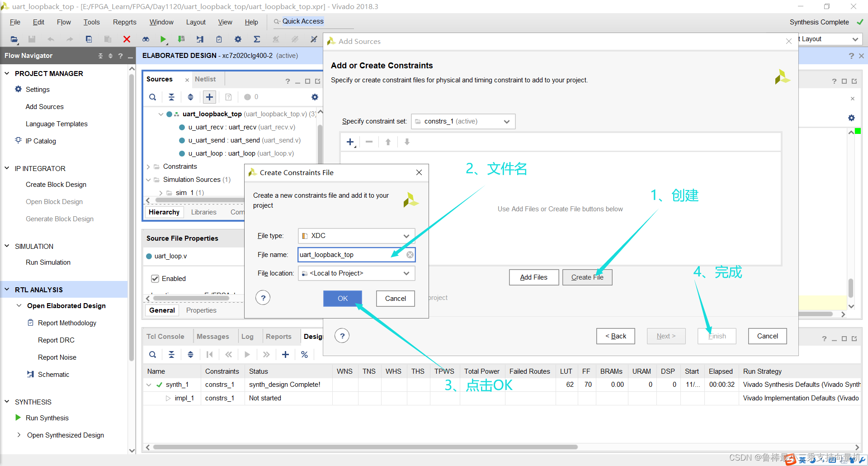
Task: Search in Design Runs panel
Action: pos(153,355)
